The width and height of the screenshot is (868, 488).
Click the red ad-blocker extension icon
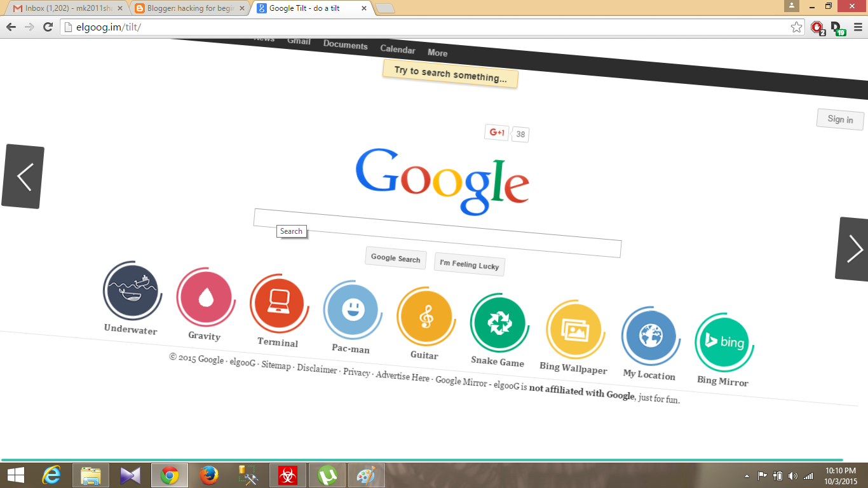click(x=817, y=27)
